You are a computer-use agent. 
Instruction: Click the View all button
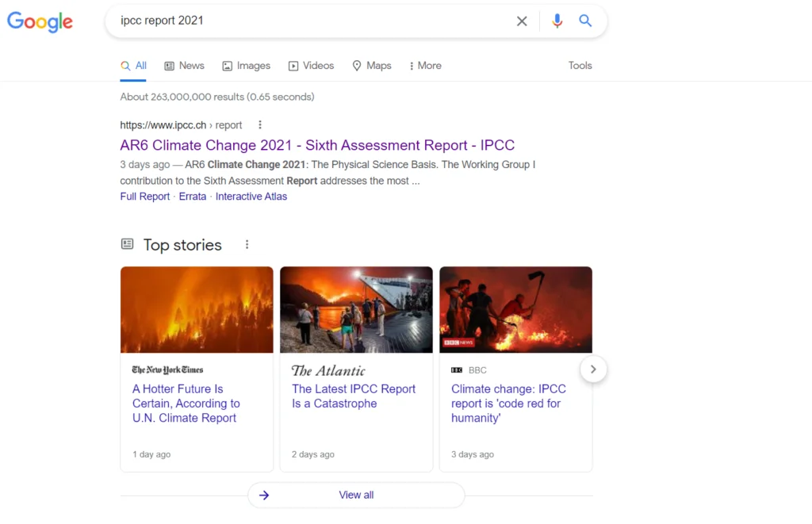coord(356,495)
